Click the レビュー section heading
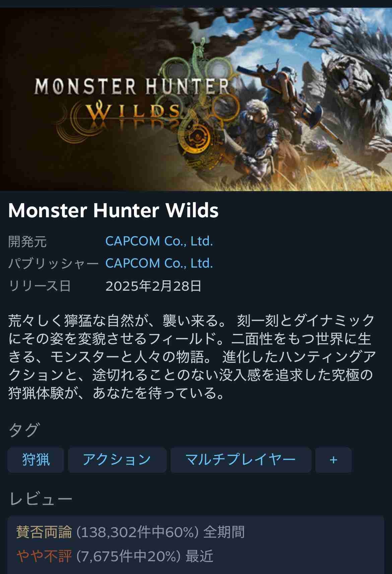392x574 pixels. [x=40, y=499]
